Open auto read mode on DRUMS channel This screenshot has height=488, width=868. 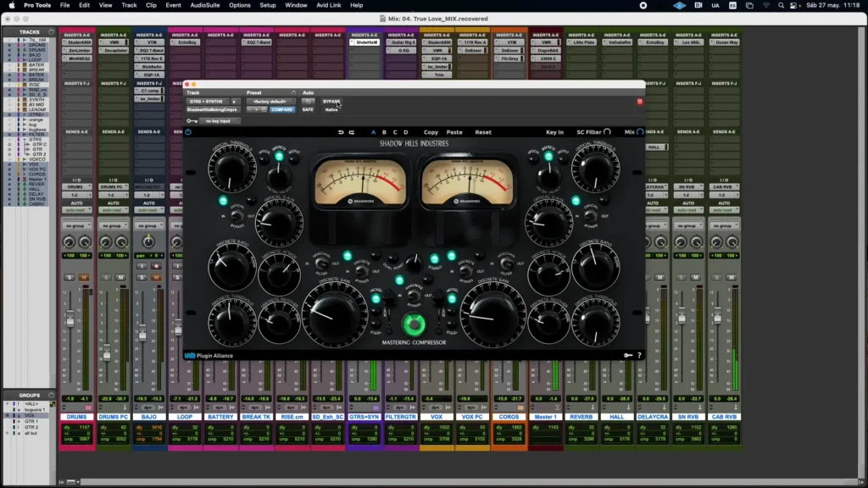(x=76, y=210)
